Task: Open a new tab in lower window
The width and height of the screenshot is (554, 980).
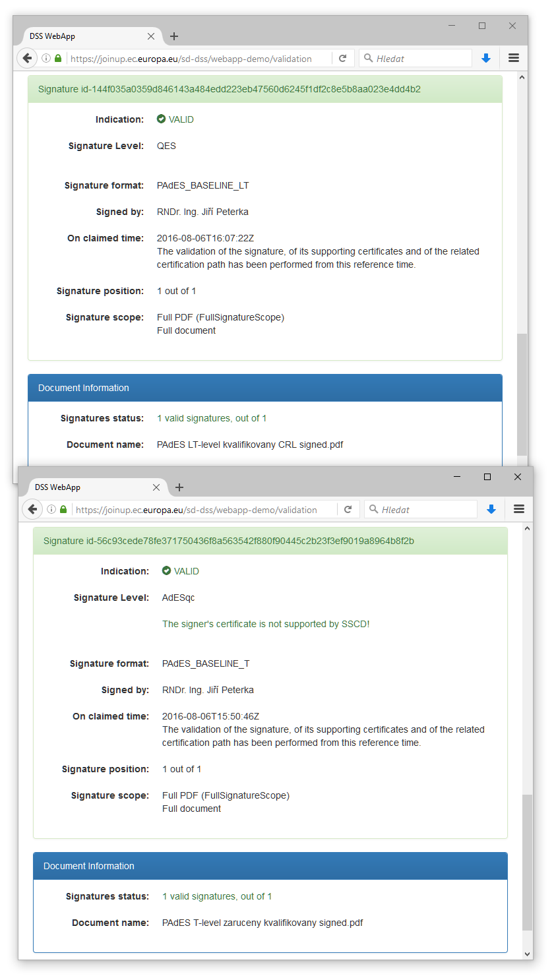Action: point(179,487)
